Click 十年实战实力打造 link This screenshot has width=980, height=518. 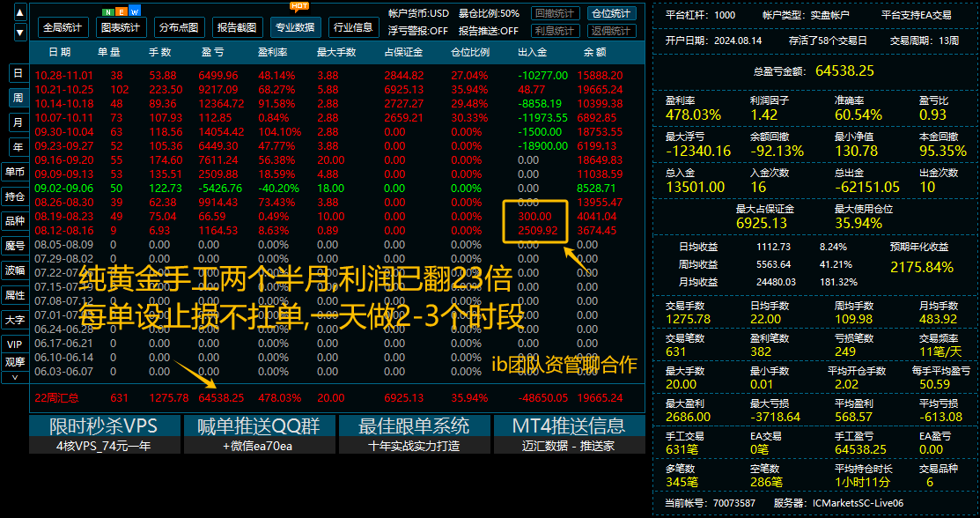[414, 446]
